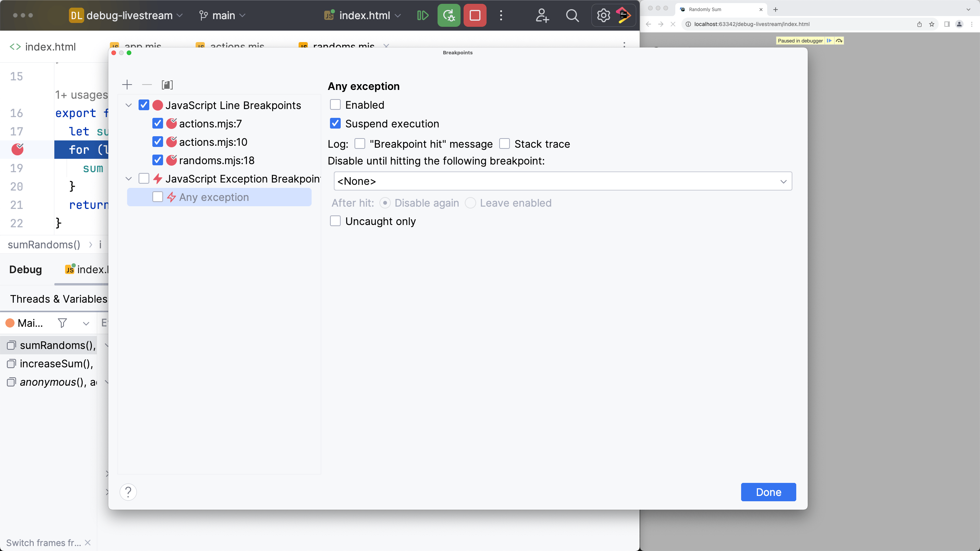Toggle the 'Uncaught only' checkbox
The width and height of the screenshot is (980, 551).
point(335,221)
